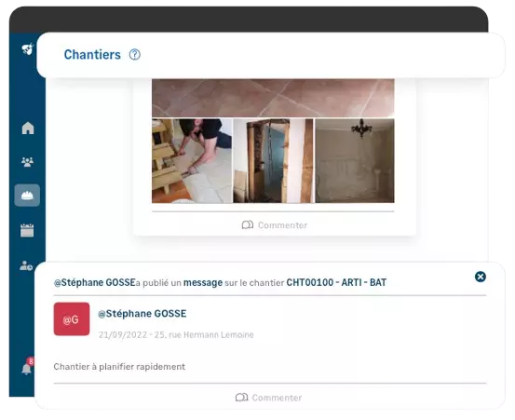Screen dimensions: 515x420
Task: Open the photo of the room with a chandelier
Action: 355,161
